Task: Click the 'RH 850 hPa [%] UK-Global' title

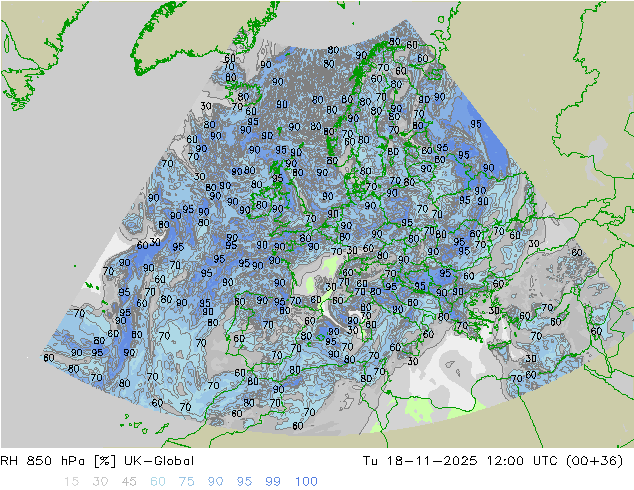Action: [x=97, y=461]
